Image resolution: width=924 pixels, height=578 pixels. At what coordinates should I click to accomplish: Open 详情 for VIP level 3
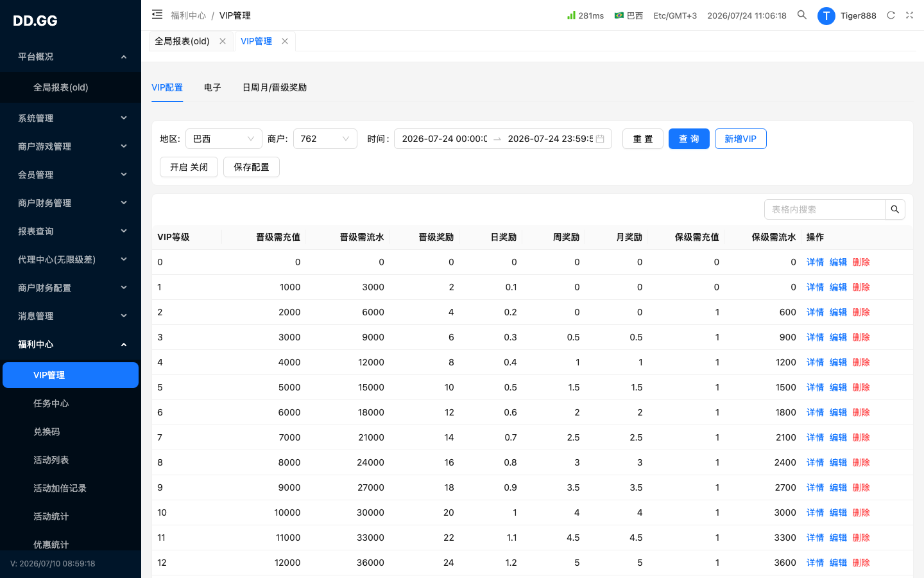tap(815, 337)
